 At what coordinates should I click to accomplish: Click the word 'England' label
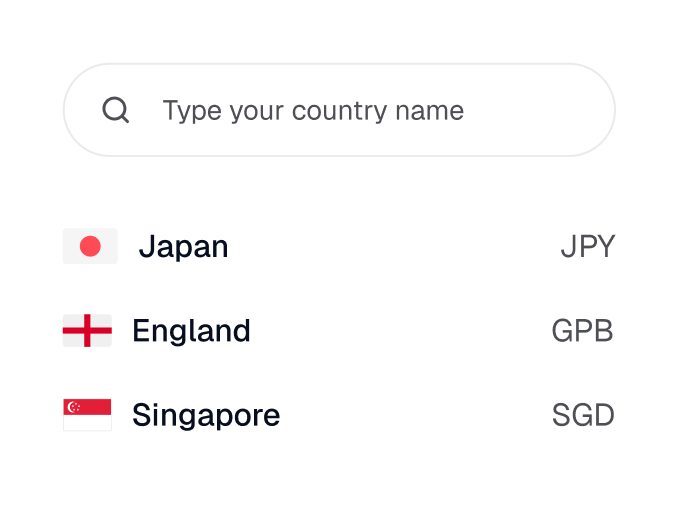(191, 330)
